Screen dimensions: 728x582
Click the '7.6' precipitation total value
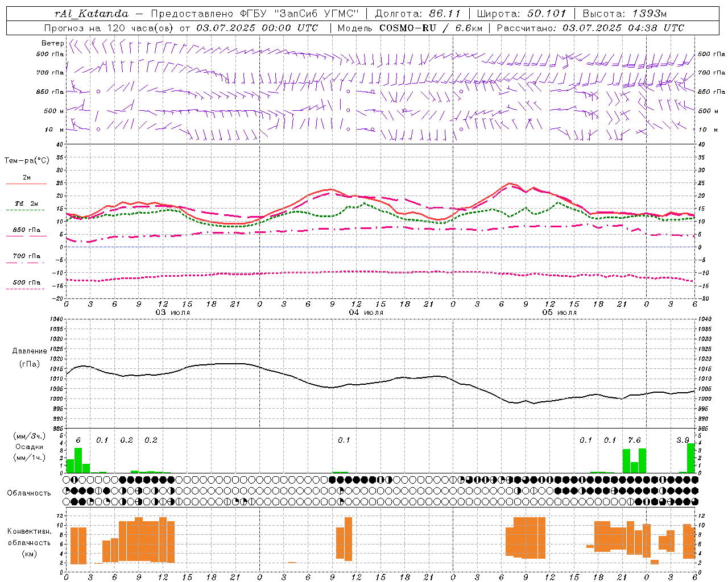(x=634, y=440)
